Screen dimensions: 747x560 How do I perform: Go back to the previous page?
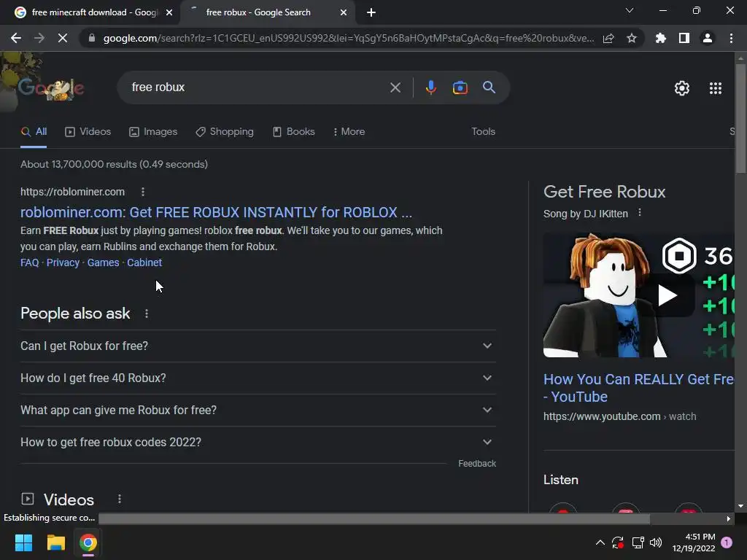(16, 38)
